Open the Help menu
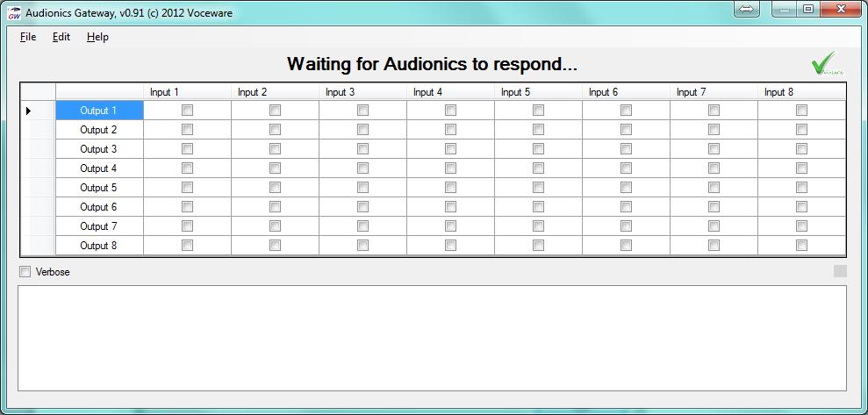The image size is (868, 415). (97, 37)
